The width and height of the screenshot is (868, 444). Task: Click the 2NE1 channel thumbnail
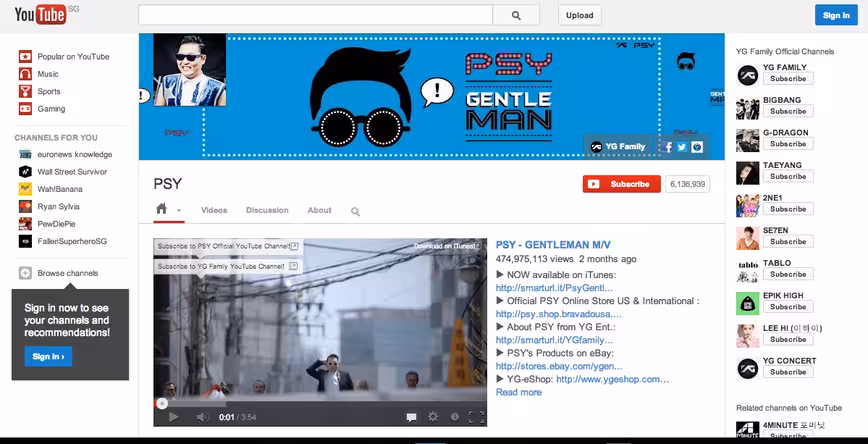click(748, 205)
